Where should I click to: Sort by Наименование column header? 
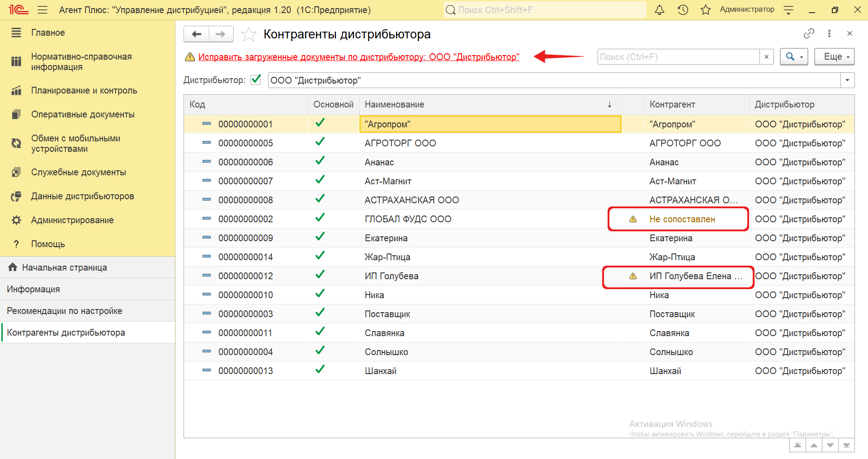coord(491,104)
